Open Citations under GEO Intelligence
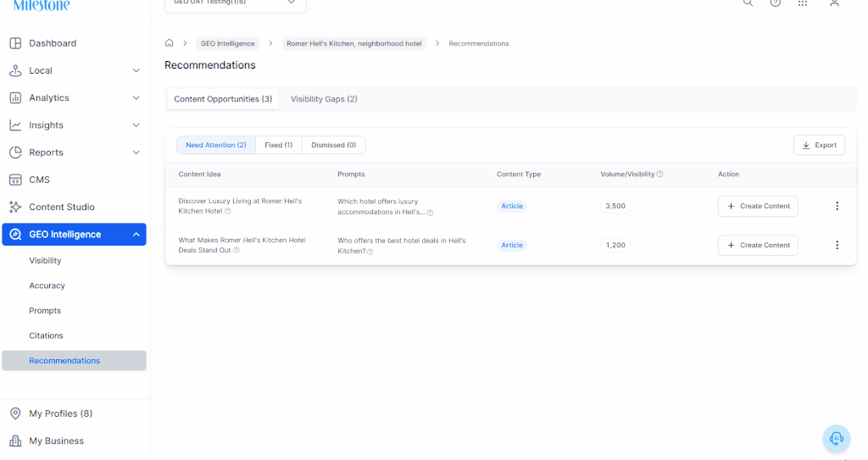The width and height of the screenshot is (868, 460). coord(46,335)
